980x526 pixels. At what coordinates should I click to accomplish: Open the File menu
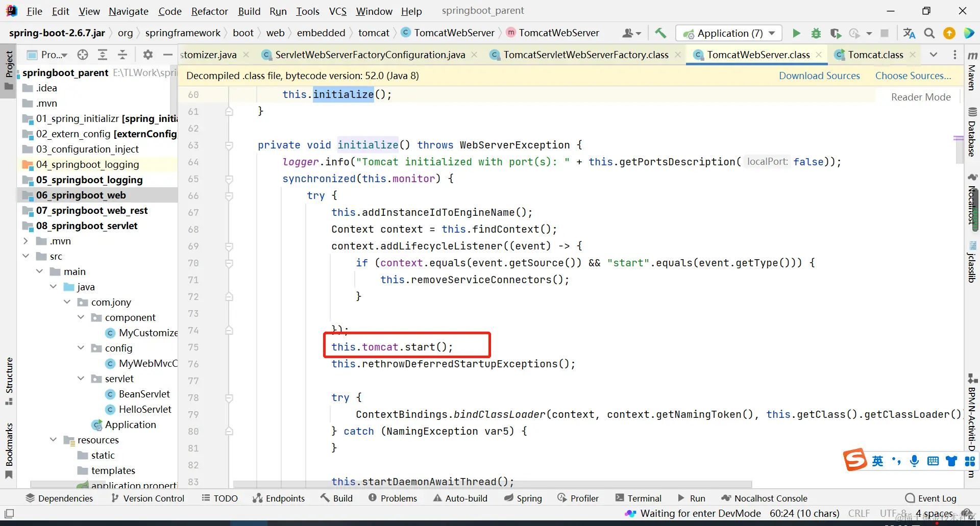click(x=35, y=11)
